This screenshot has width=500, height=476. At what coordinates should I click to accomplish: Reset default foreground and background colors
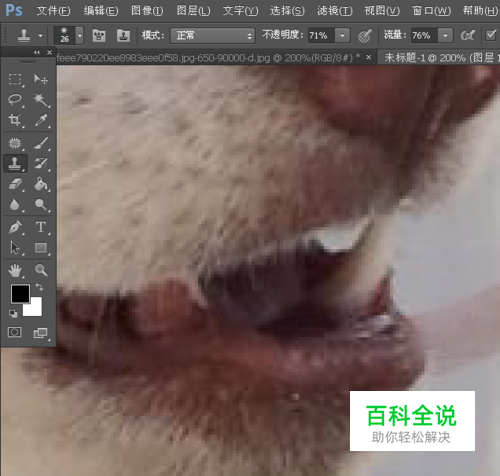coord(13,313)
